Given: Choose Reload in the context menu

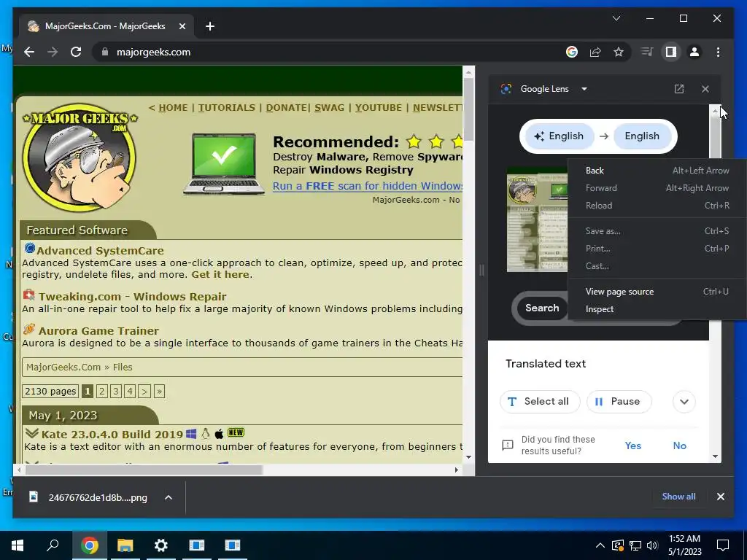Looking at the screenshot, I should (657, 206).
